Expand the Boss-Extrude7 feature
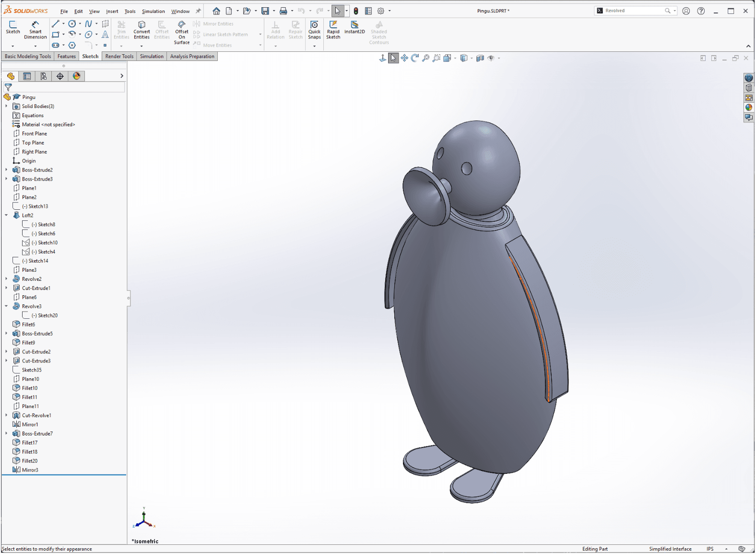Image resolution: width=756 pixels, height=554 pixels. coord(6,434)
